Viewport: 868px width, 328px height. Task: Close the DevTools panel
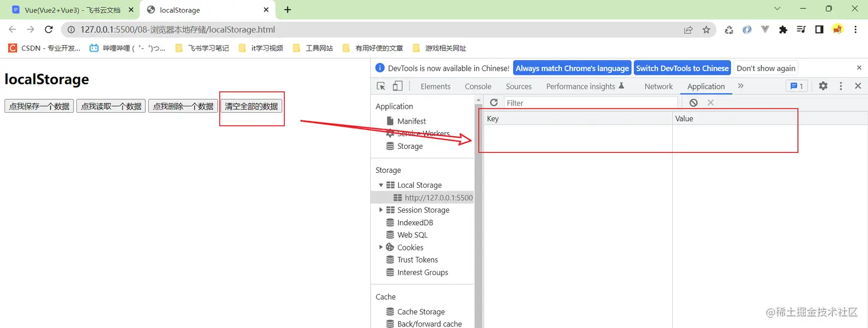[858, 86]
